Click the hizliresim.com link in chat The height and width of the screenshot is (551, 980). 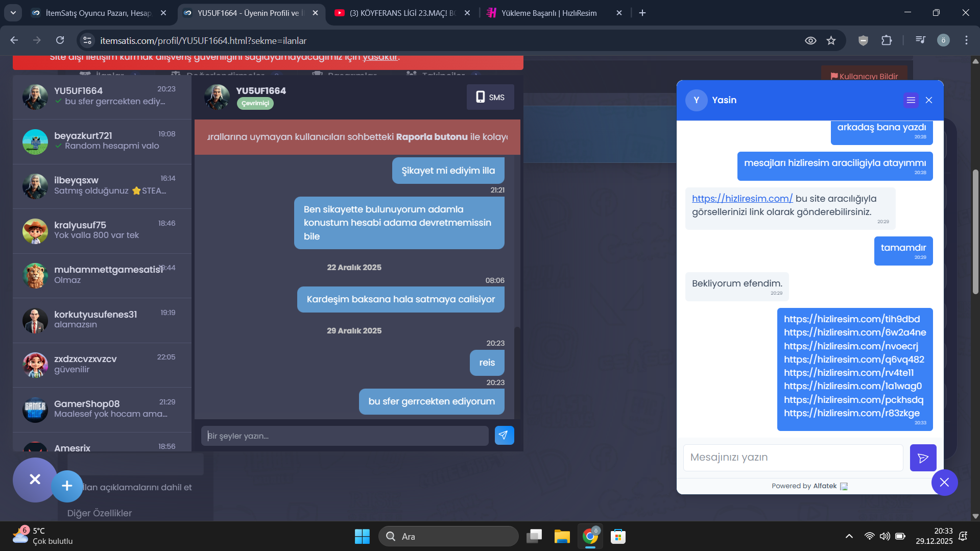pyautogui.click(x=742, y=199)
